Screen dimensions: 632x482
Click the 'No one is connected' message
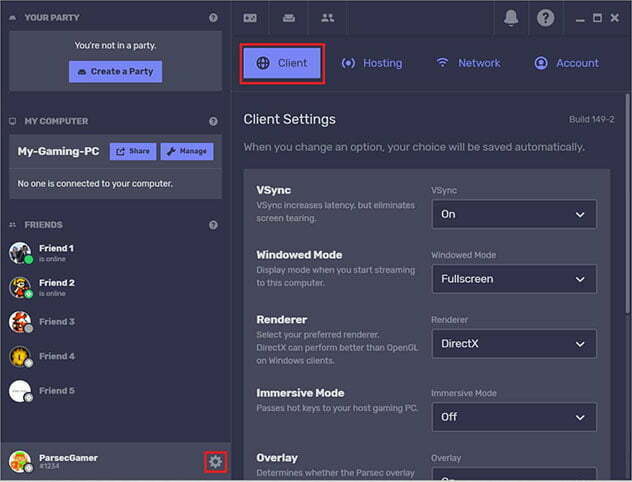[95, 184]
